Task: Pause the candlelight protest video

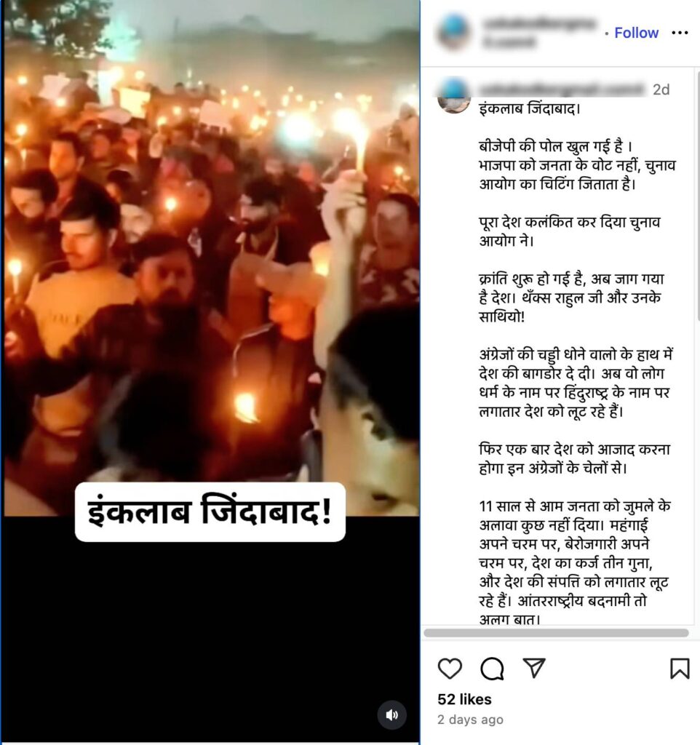Action: pyautogui.click(x=212, y=257)
